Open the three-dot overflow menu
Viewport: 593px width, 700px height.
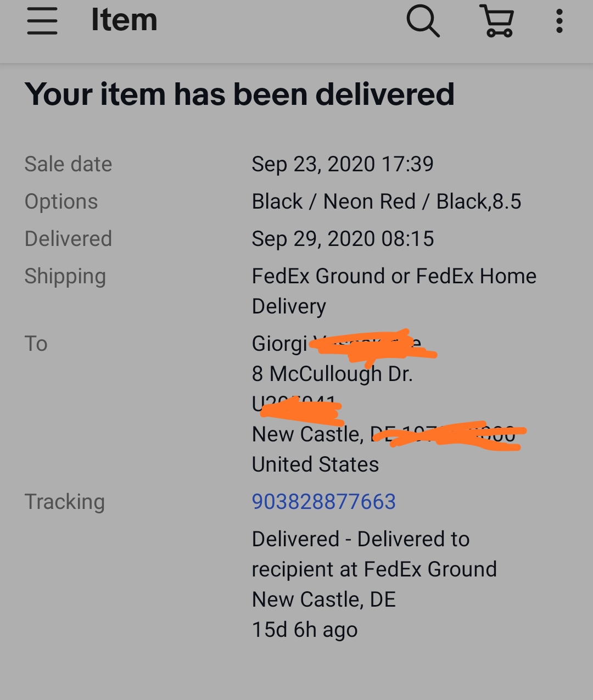[x=559, y=21]
